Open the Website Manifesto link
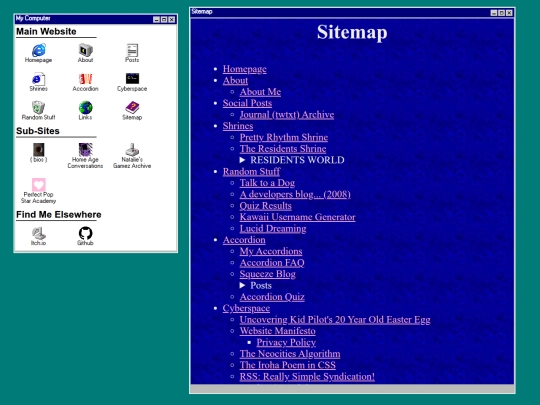The height and width of the screenshot is (405, 540). [x=278, y=331]
